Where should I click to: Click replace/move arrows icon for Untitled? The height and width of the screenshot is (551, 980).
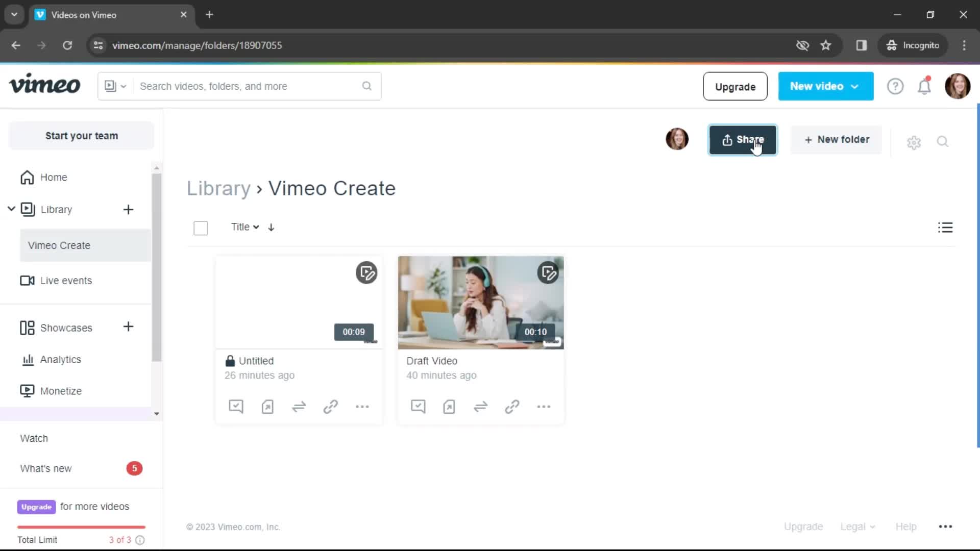pyautogui.click(x=299, y=407)
